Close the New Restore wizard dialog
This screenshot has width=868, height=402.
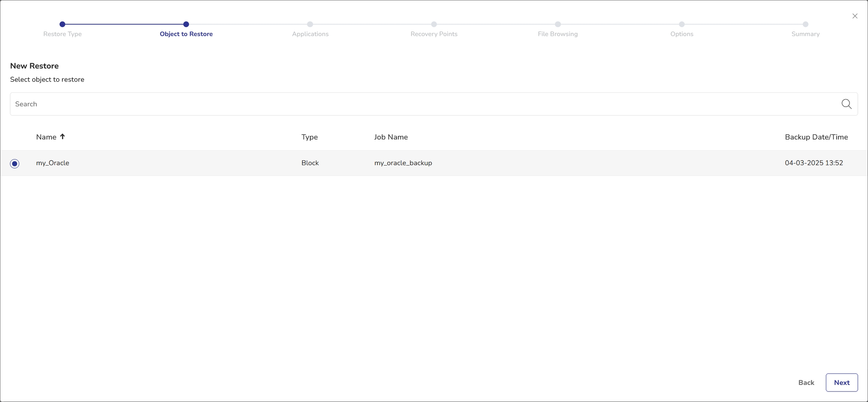point(855,16)
